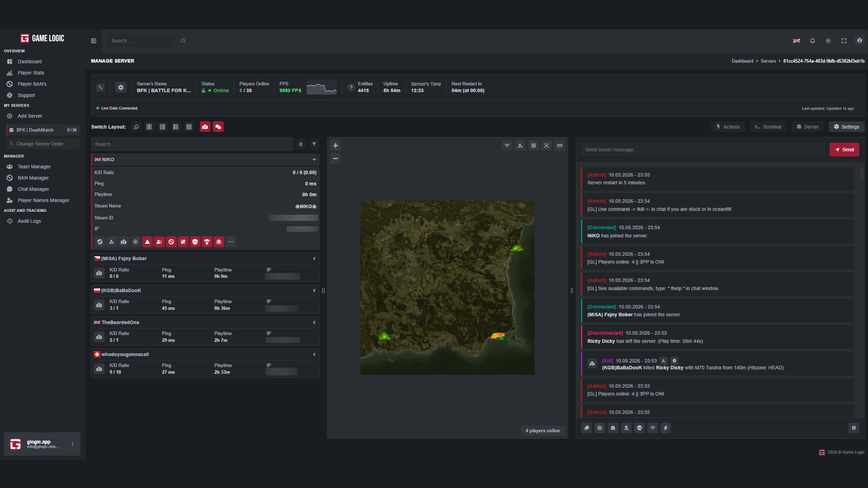Open Audit Logs
Viewport: 868px width, 488px height.
pyautogui.click(x=29, y=221)
